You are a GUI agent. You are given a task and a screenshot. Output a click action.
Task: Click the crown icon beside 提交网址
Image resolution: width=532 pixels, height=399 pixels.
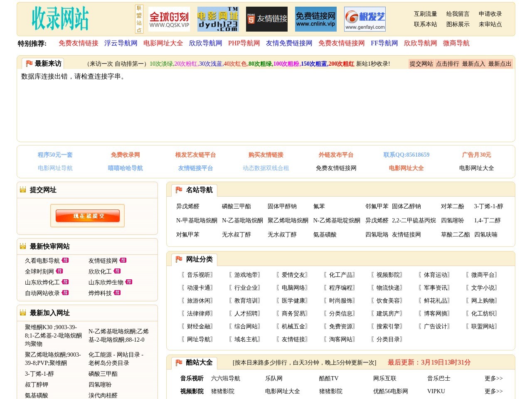[x=23, y=190]
